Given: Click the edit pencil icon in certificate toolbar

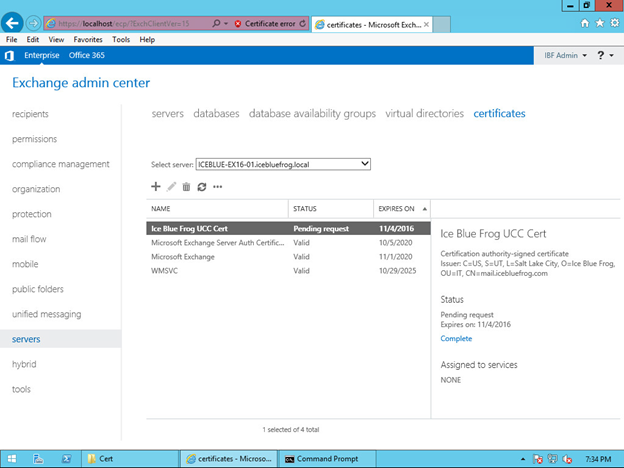Looking at the screenshot, I should (171, 186).
